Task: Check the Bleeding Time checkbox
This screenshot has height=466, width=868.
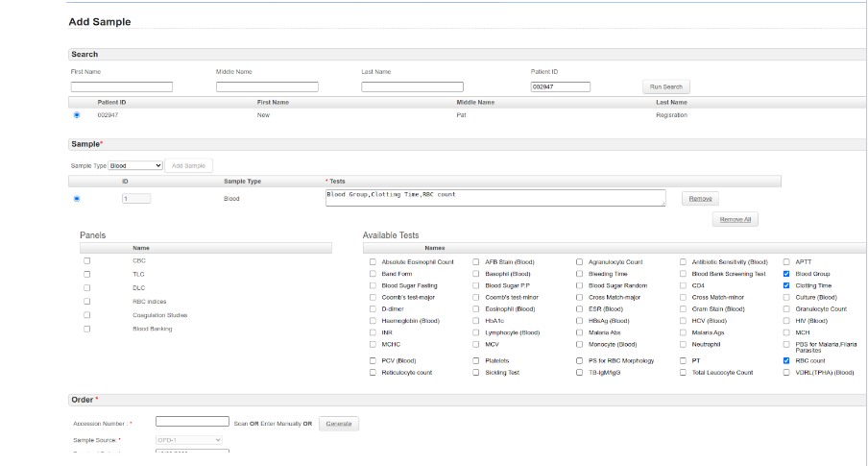Action: [580, 274]
